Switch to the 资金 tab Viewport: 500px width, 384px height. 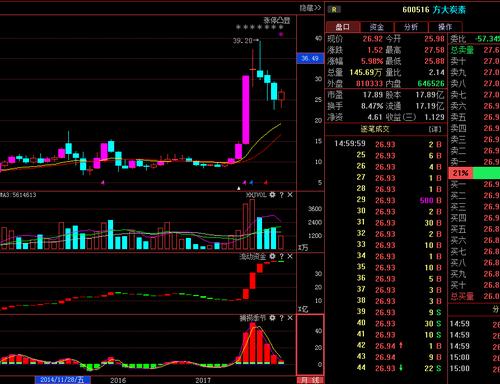[x=377, y=27]
